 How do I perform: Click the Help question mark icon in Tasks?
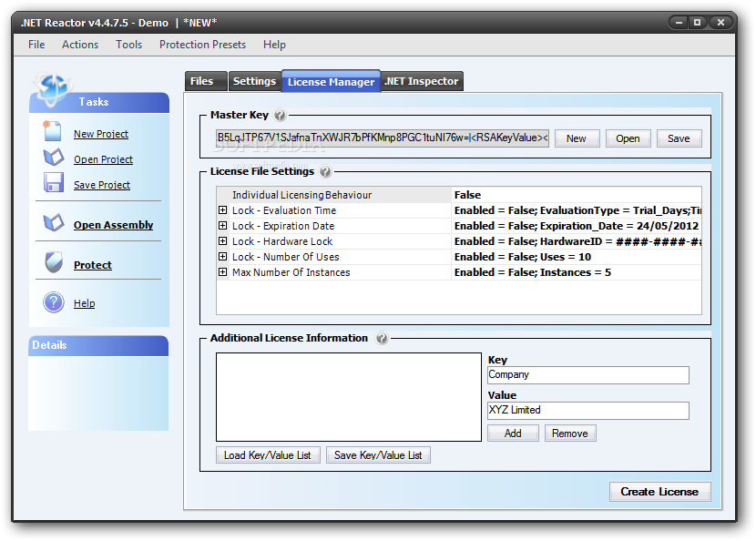coord(54,302)
